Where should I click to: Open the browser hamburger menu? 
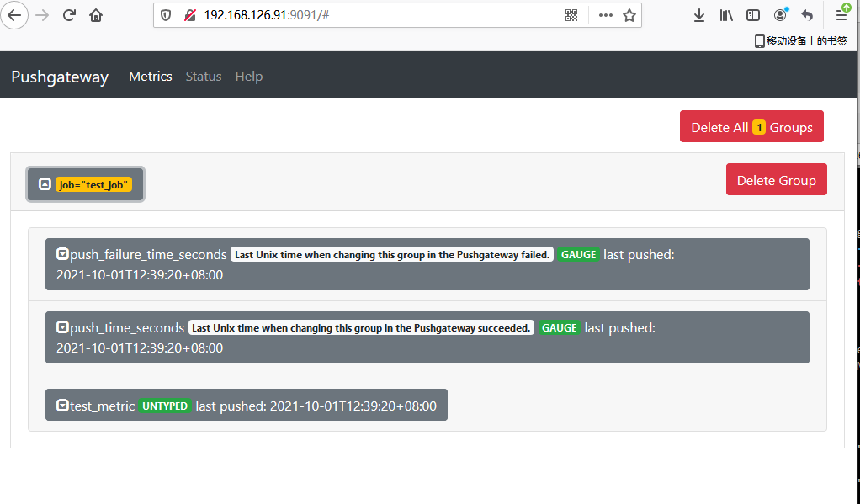coord(841,15)
